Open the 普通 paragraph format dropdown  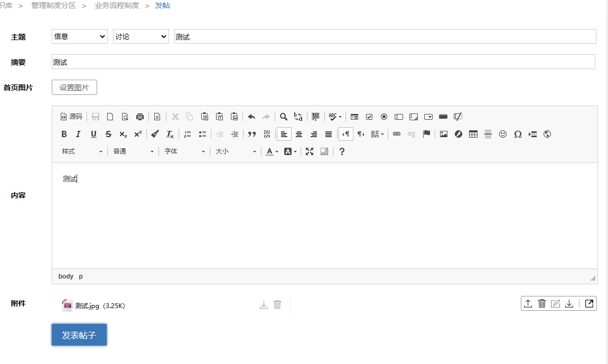point(133,151)
